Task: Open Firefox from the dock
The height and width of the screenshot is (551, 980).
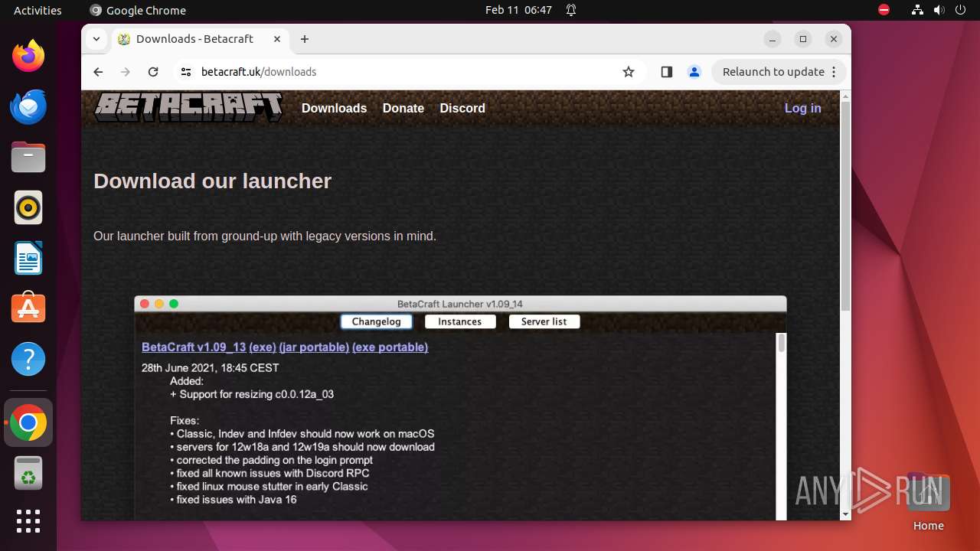Action: (x=28, y=56)
